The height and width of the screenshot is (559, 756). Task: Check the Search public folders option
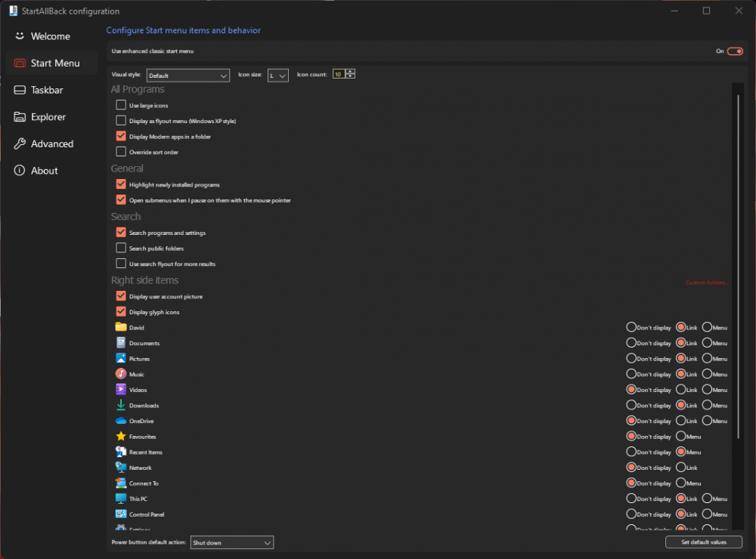121,248
